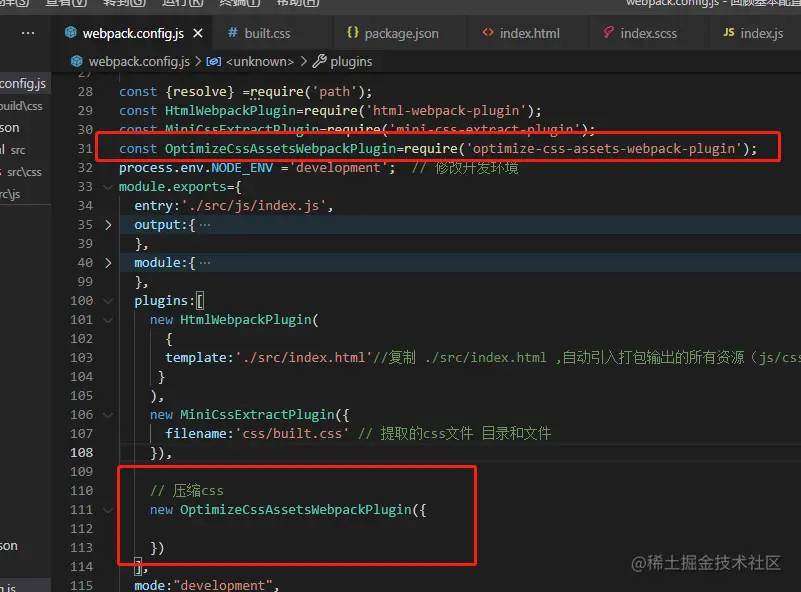Click the webpack icon on the active tab
The height and width of the screenshot is (592, 801).
point(70,33)
